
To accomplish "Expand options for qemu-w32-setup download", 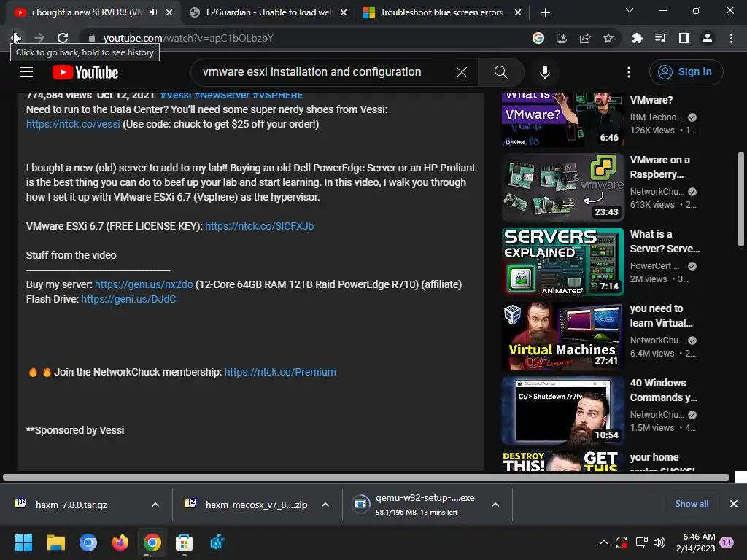I will [x=495, y=505].
